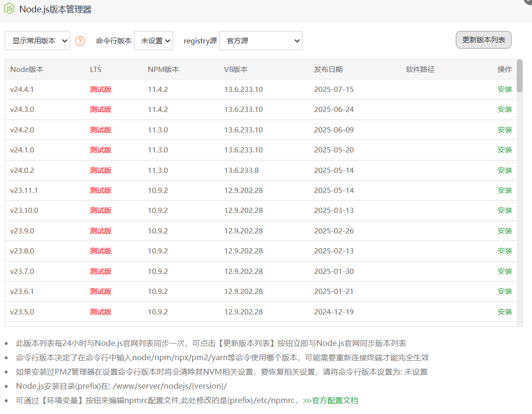
Task: Install Node version v24.1.0
Action: (x=504, y=150)
